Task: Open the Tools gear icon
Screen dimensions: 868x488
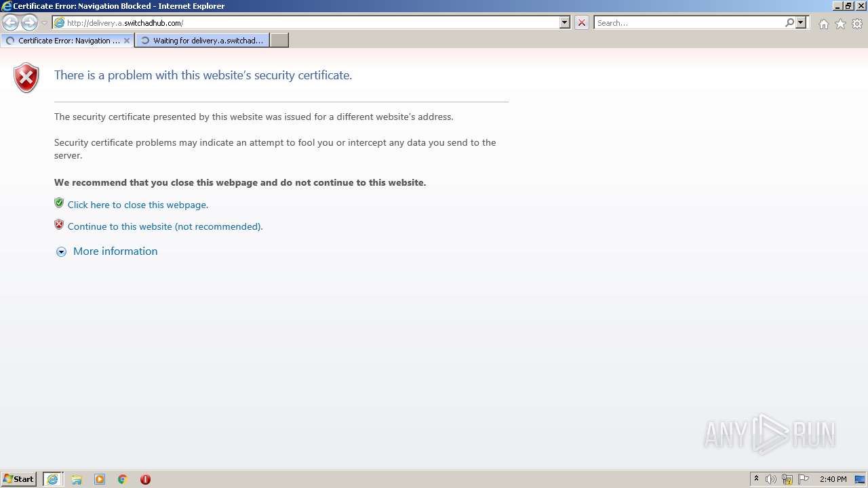Action: (857, 24)
